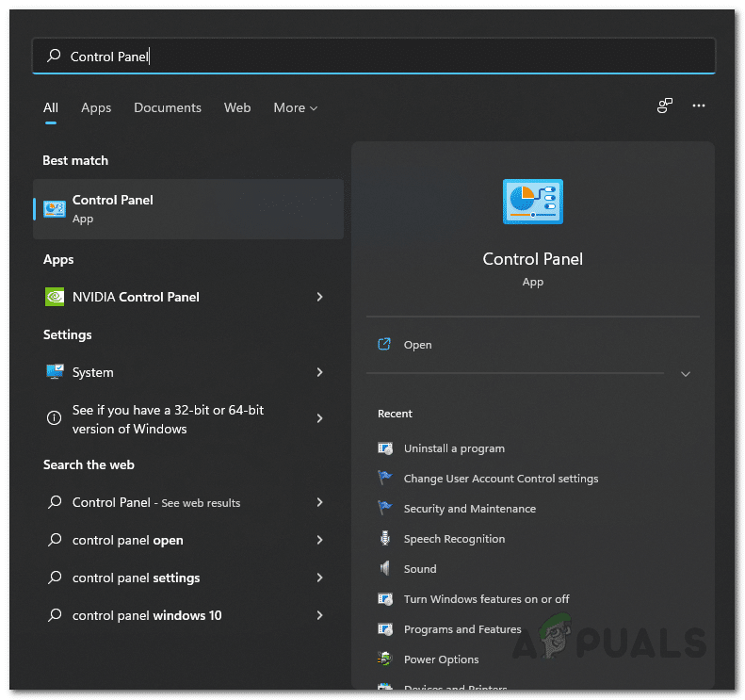This screenshot has width=745, height=700.
Task: Click Open to launch Control Panel
Action: [417, 345]
